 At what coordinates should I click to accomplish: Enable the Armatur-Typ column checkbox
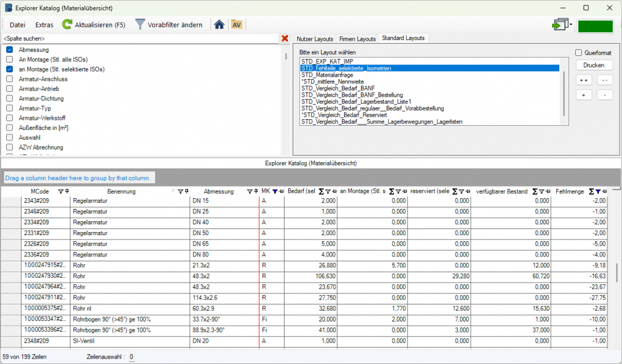pos(10,108)
